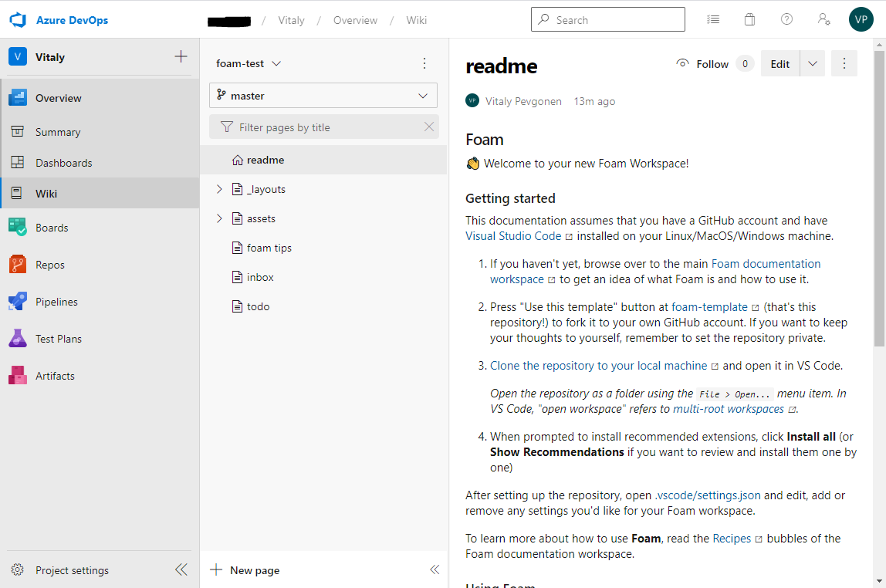This screenshot has width=886, height=588.
Task: Go to Overview via the breadcrumb
Action: coord(355,20)
